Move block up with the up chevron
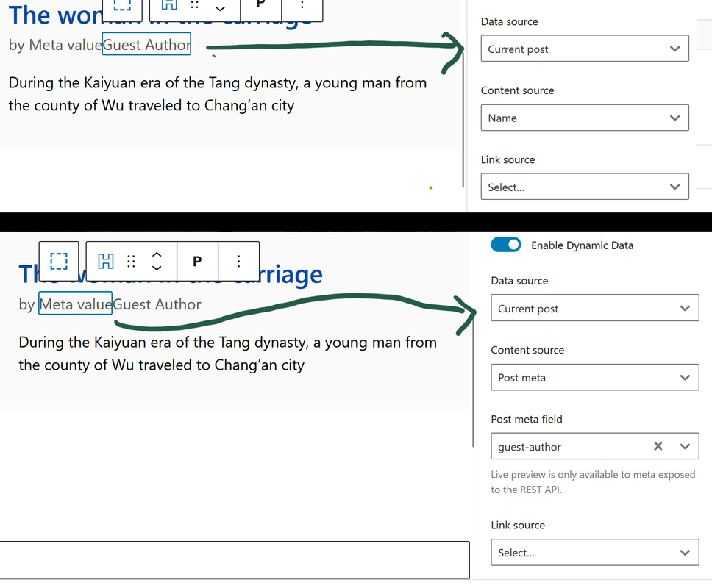The image size is (712, 588). click(x=157, y=254)
